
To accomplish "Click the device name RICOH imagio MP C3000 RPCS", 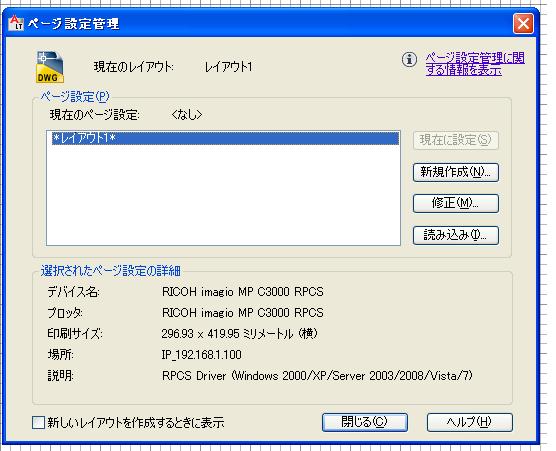I will [243, 292].
